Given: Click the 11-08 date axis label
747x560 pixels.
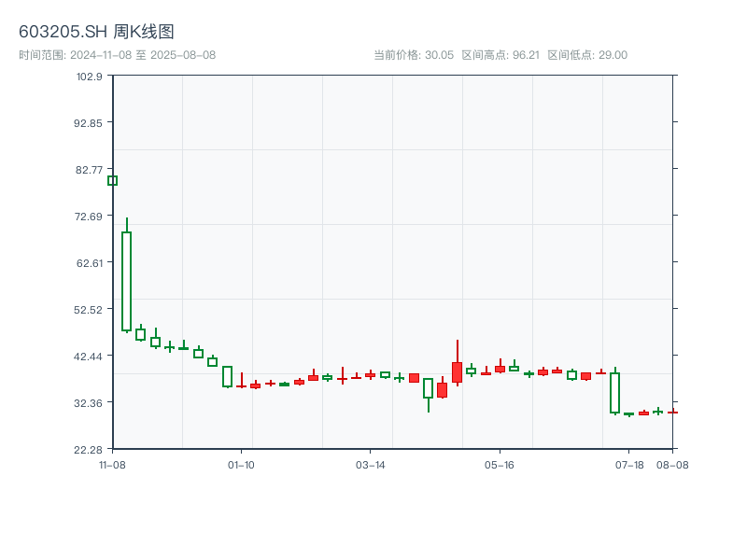Looking at the screenshot, I should (x=112, y=464).
